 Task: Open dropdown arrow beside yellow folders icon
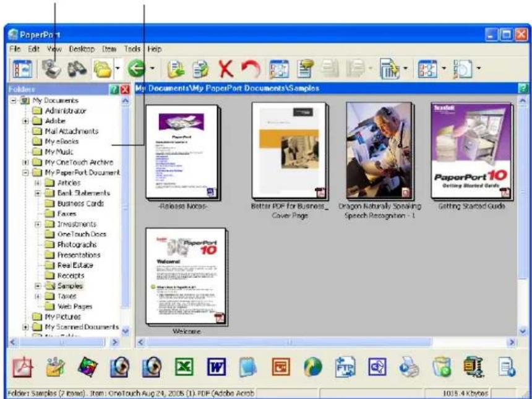point(118,68)
